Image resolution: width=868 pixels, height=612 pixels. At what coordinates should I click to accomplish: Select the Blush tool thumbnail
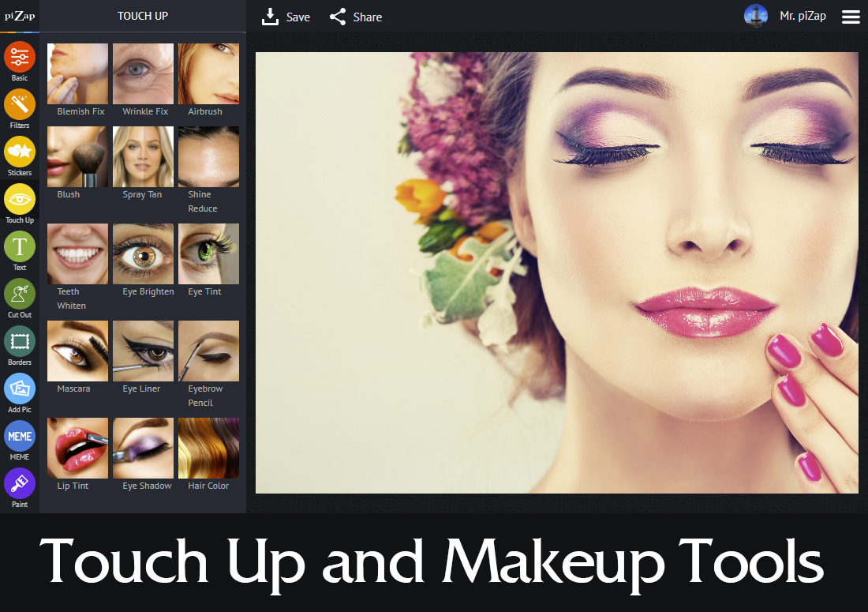coord(77,156)
